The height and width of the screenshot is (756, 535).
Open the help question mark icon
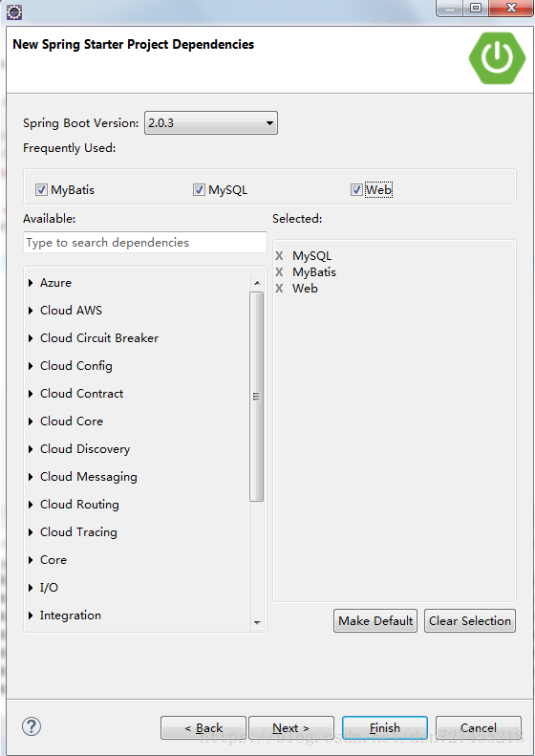[32, 726]
